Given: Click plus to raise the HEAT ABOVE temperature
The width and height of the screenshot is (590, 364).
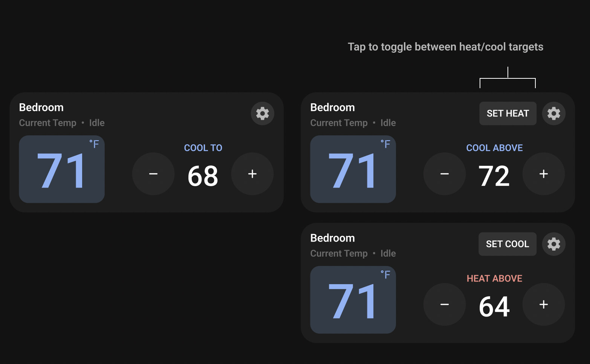Looking at the screenshot, I should tap(544, 304).
